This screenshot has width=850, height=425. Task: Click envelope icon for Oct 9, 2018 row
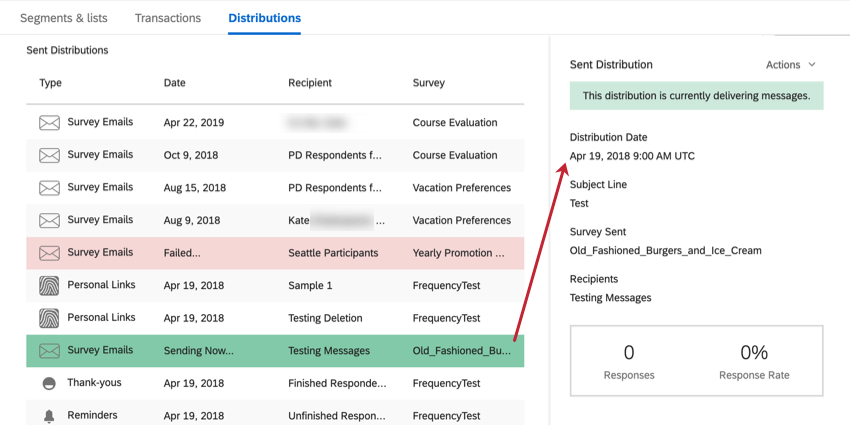click(49, 155)
